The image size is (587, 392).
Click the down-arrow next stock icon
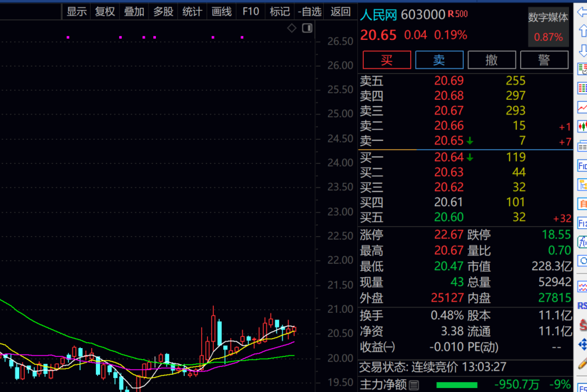click(x=582, y=50)
